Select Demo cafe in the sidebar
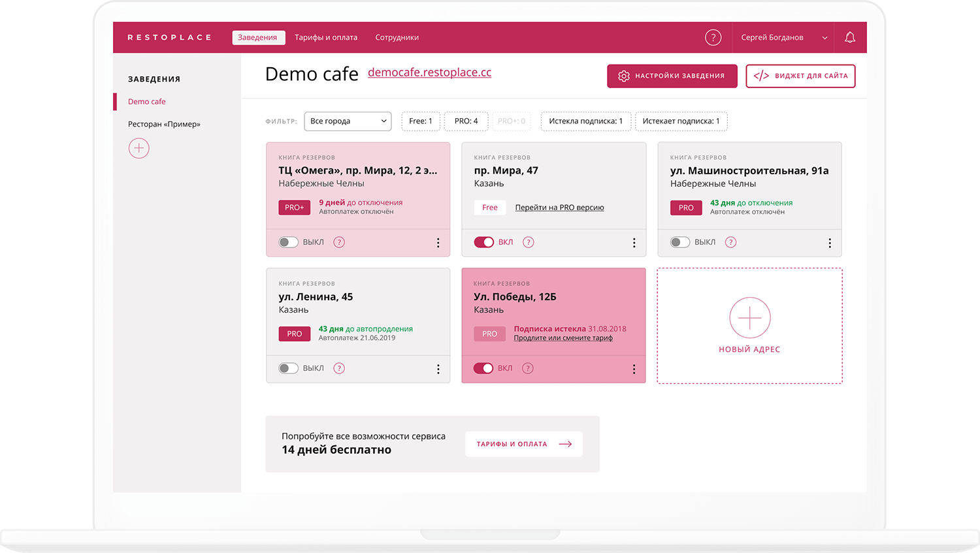980x553 pixels. pos(147,101)
